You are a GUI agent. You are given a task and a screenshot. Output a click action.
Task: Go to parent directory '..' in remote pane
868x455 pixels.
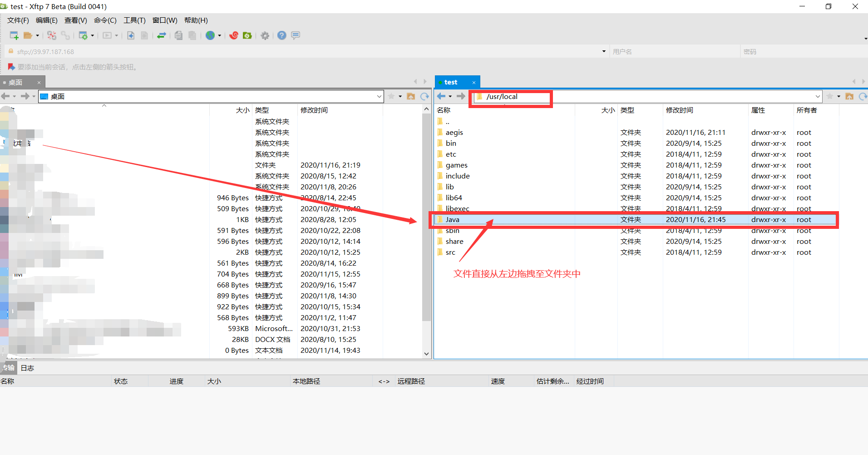pos(635,122)
